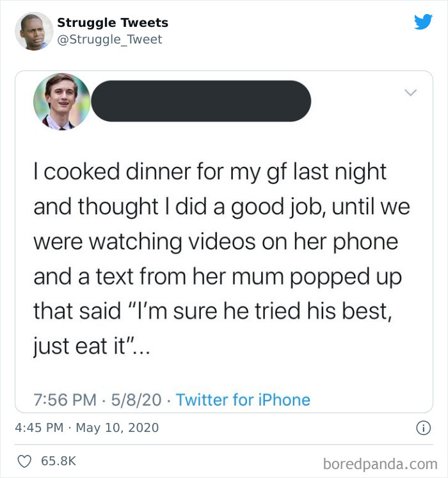View the 65.8K likes count
Viewport: 448px width, 478px height.
[58, 460]
